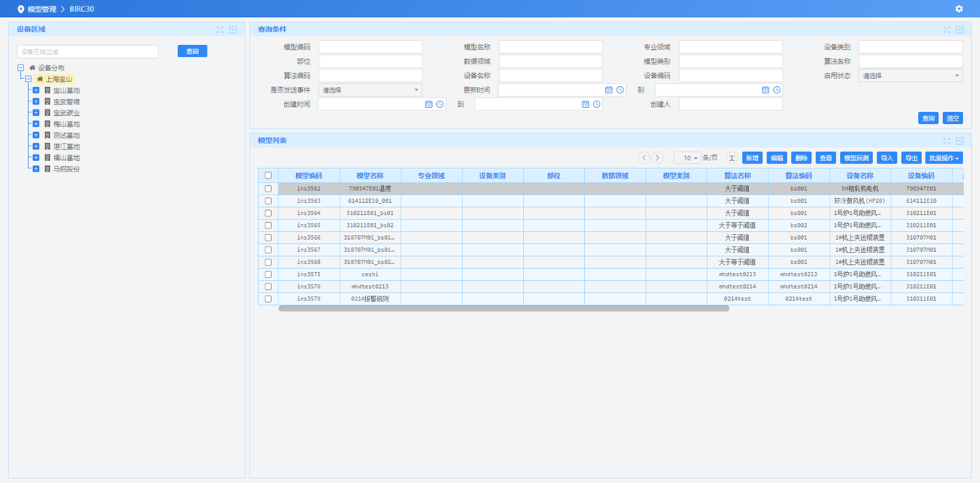This screenshot has width=980, height=483.
Task: Click the 算法名称 column header
Action: tap(738, 175)
